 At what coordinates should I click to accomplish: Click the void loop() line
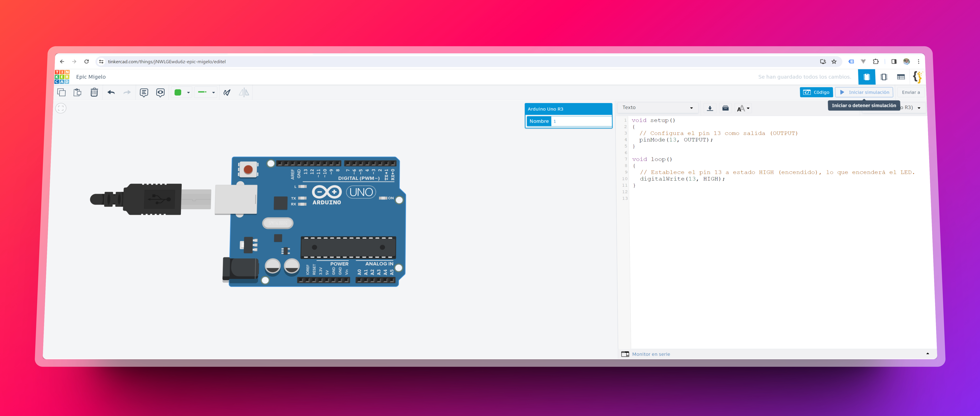(652, 160)
